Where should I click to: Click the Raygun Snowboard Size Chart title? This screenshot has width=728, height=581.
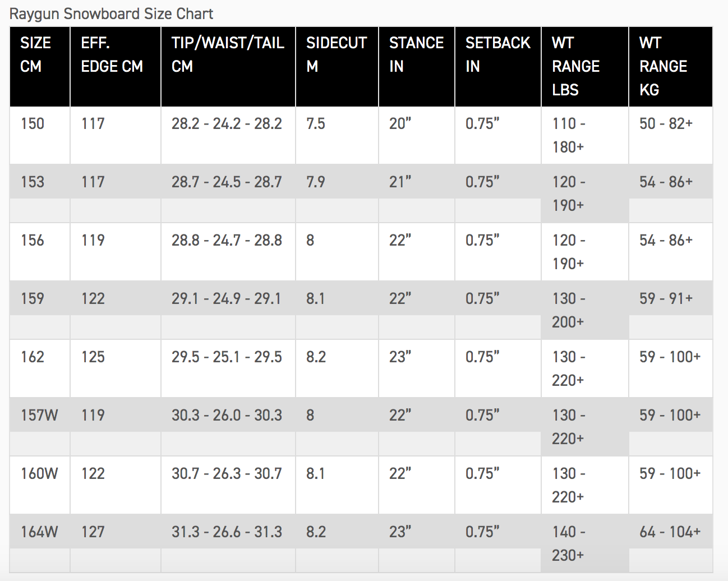pos(112,13)
